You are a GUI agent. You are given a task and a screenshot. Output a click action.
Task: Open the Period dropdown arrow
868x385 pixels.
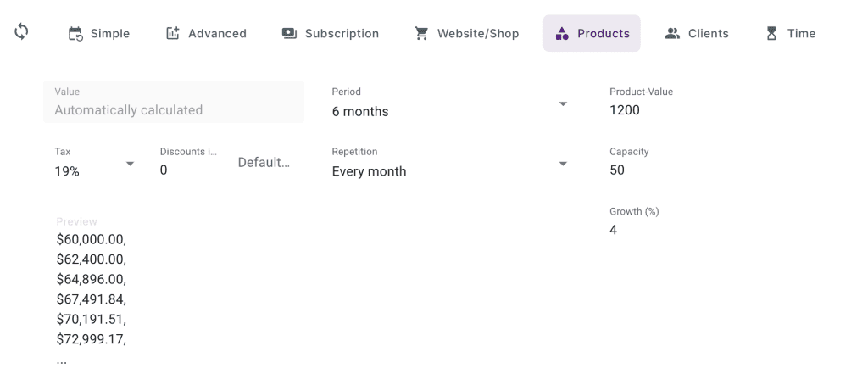[x=563, y=104]
